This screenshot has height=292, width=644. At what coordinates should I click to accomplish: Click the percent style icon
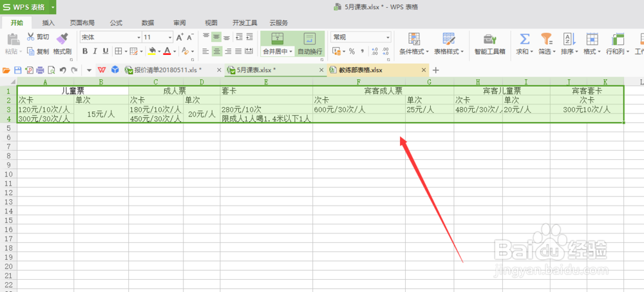[352, 52]
